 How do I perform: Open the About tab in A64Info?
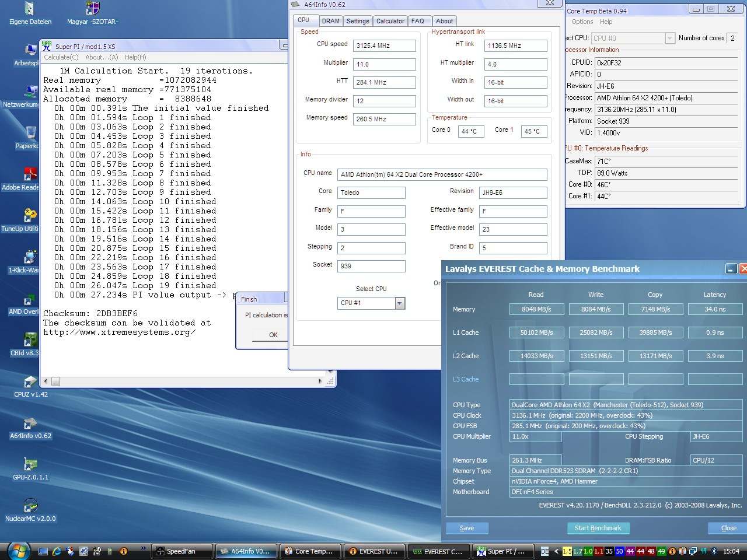[444, 21]
